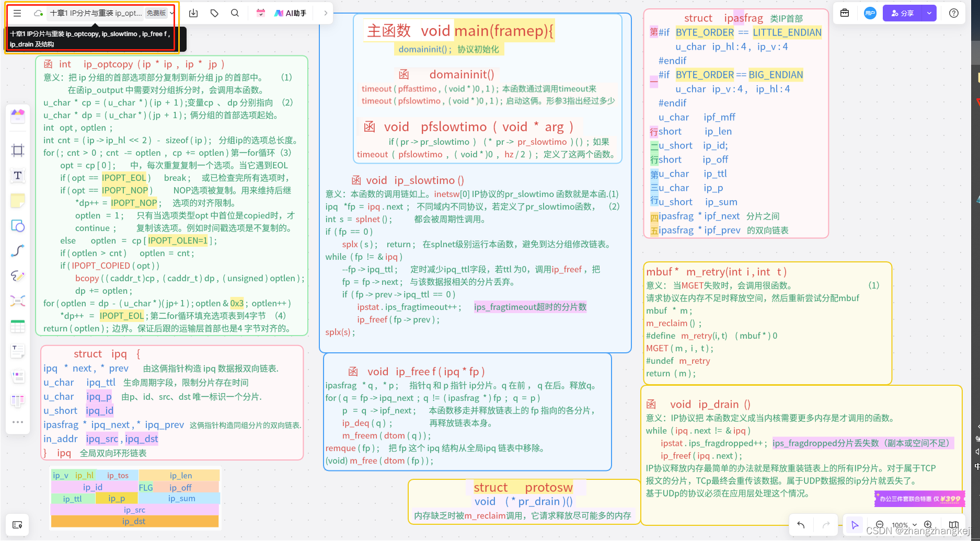Click the 'ips_fragtimeout超时的分片数' highlighted note
980x541 pixels.
pyautogui.click(x=530, y=307)
